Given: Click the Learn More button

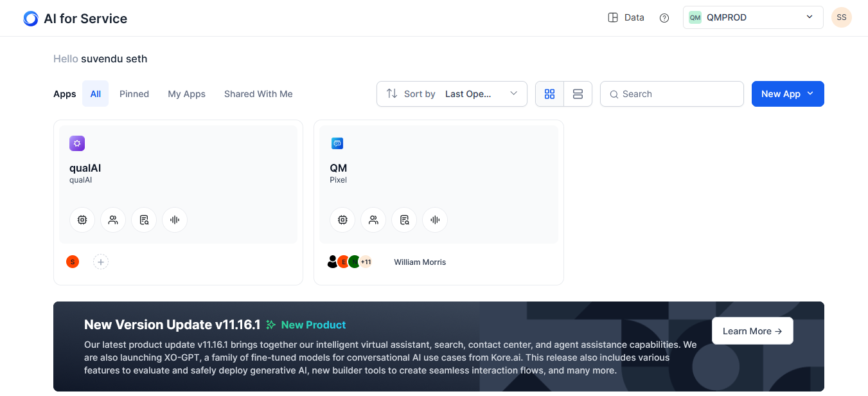Looking at the screenshot, I should [x=752, y=331].
